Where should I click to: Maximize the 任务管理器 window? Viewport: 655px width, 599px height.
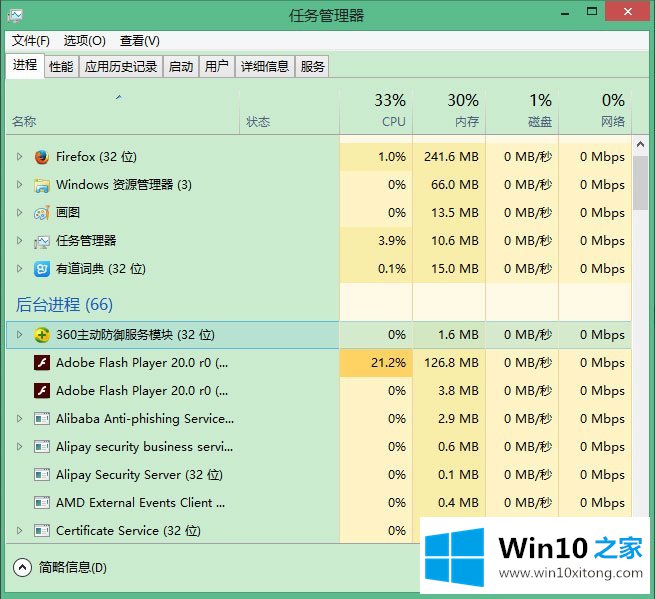click(x=592, y=12)
